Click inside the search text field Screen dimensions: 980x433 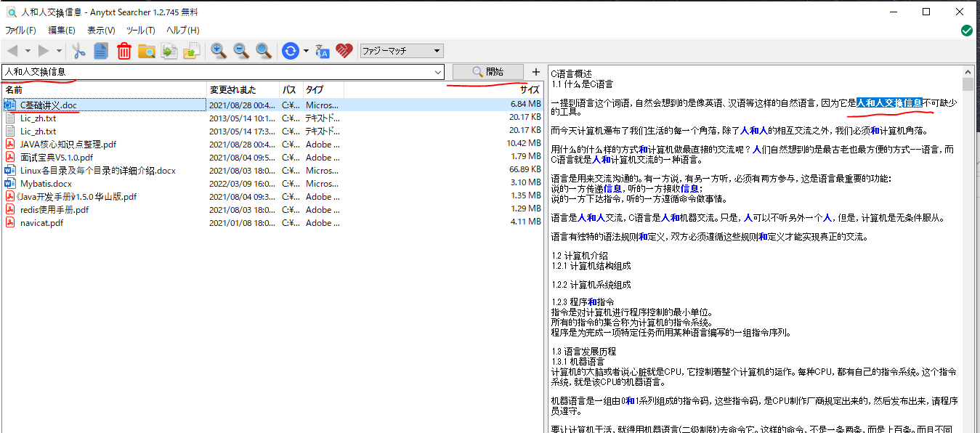click(216, 72)
